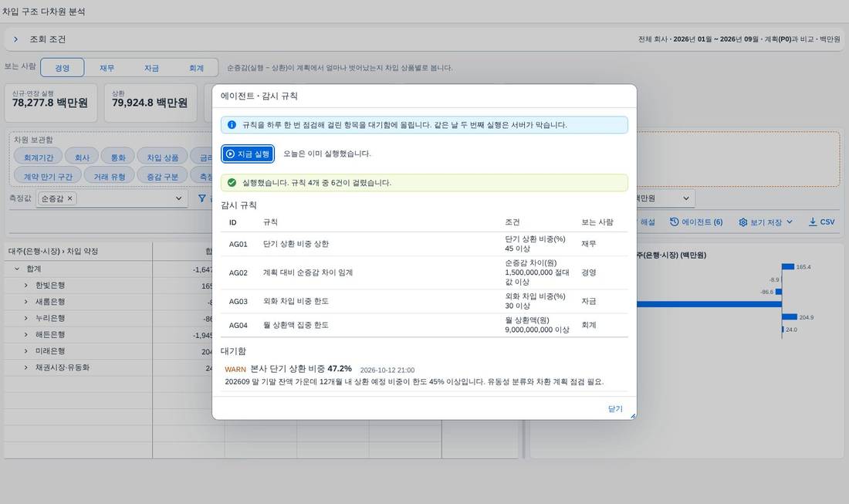Click the ID column header
The height and width of the screenshot is (504, 849).
[233, 222]
